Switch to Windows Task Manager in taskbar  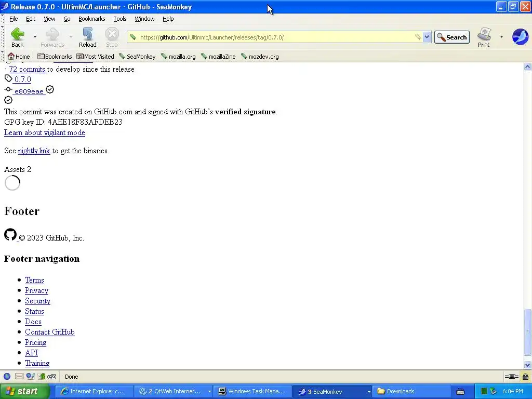[x=253, y=392]
